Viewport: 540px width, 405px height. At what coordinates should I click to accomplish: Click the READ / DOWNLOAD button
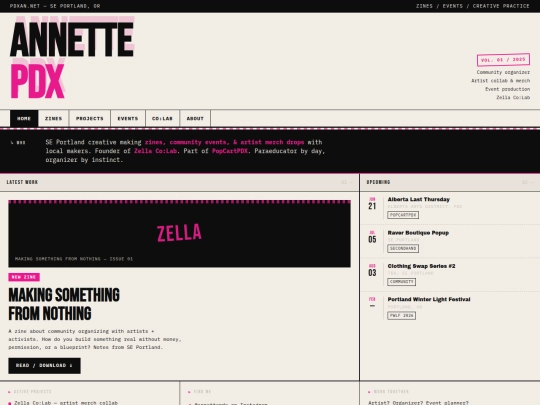44,365
